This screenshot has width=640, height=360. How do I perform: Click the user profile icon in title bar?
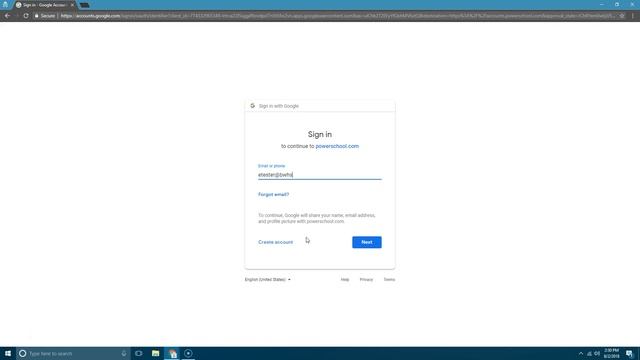5,5
